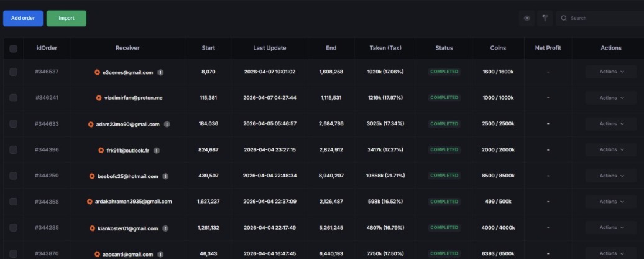Click info icon beside kiankoster01@gmail.com

[x=165, y=228]
